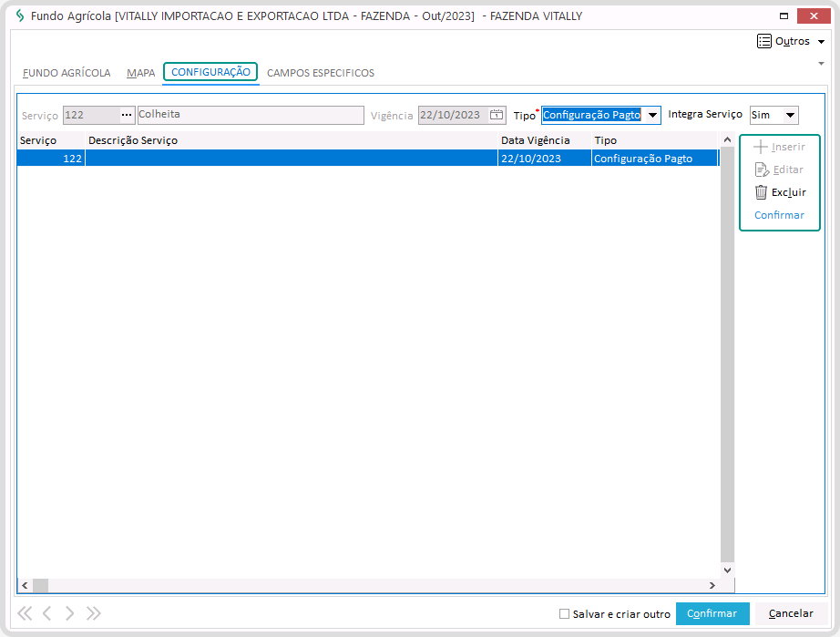Toggle Salvar e criar outro checkbox
The width and height of the screenshot is (840, 637).
click(564, 614)
